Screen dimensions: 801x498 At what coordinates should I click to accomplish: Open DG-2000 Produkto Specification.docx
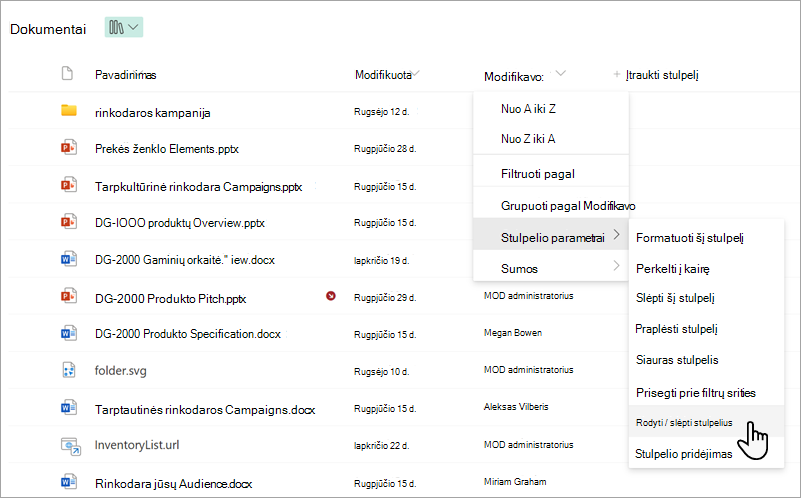coord(187,334)
